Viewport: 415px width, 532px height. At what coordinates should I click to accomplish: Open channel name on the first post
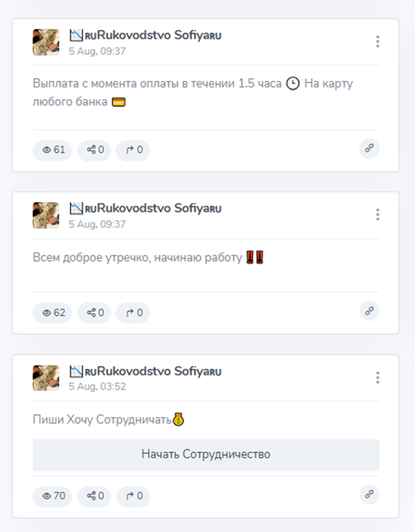(146, 36)
